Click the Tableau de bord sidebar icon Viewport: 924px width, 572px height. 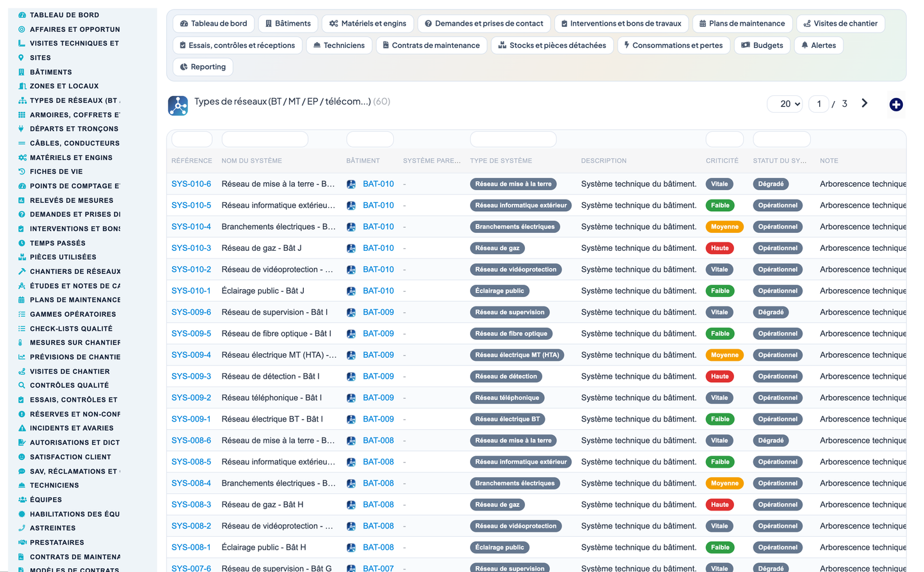(22, 15)
